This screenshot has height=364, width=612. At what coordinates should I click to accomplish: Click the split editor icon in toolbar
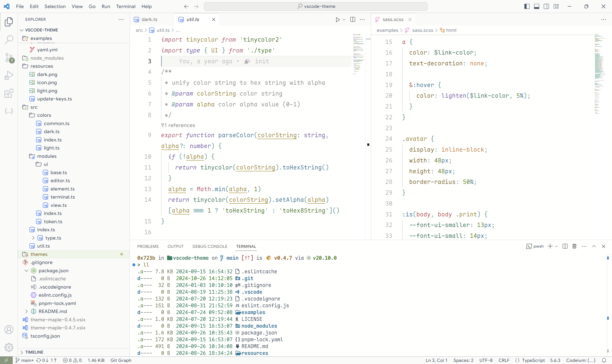pyautogui.click(x=353, y=20)
